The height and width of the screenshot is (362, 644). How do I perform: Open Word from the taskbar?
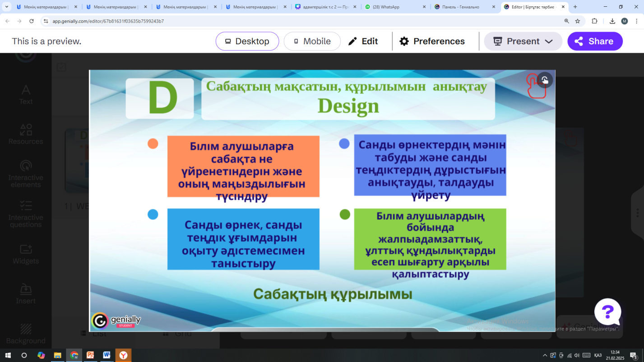(x=107, y=355)
